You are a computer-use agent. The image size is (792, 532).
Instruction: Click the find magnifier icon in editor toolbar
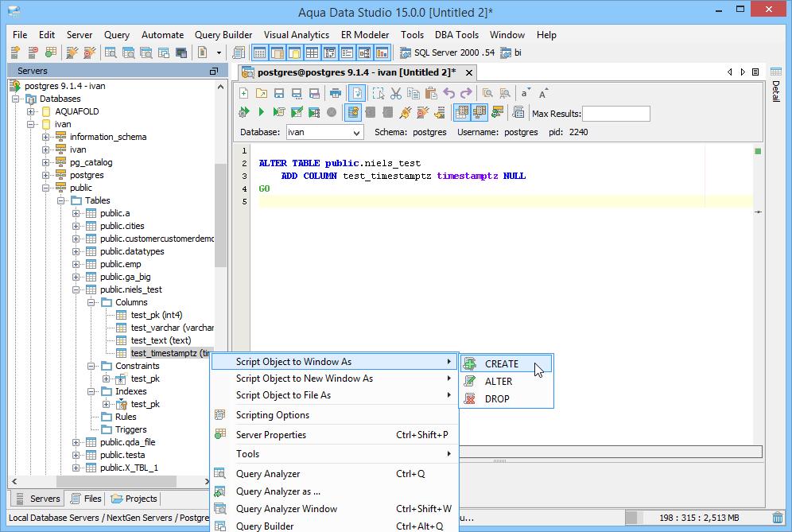coord(487,93)
